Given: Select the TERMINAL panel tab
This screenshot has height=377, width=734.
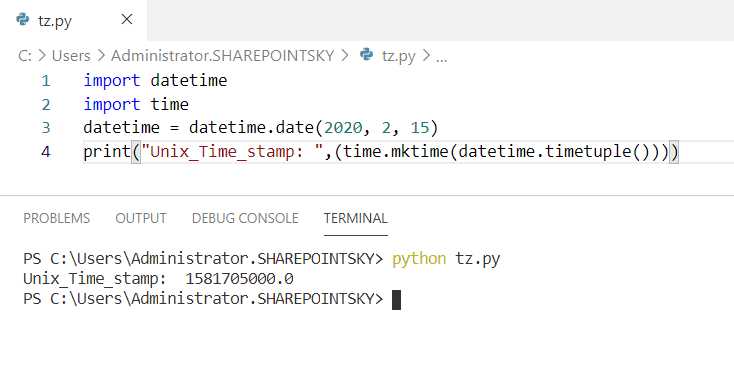Looking at the screenshot, I should pyautogui.click(x=355, y=218).
